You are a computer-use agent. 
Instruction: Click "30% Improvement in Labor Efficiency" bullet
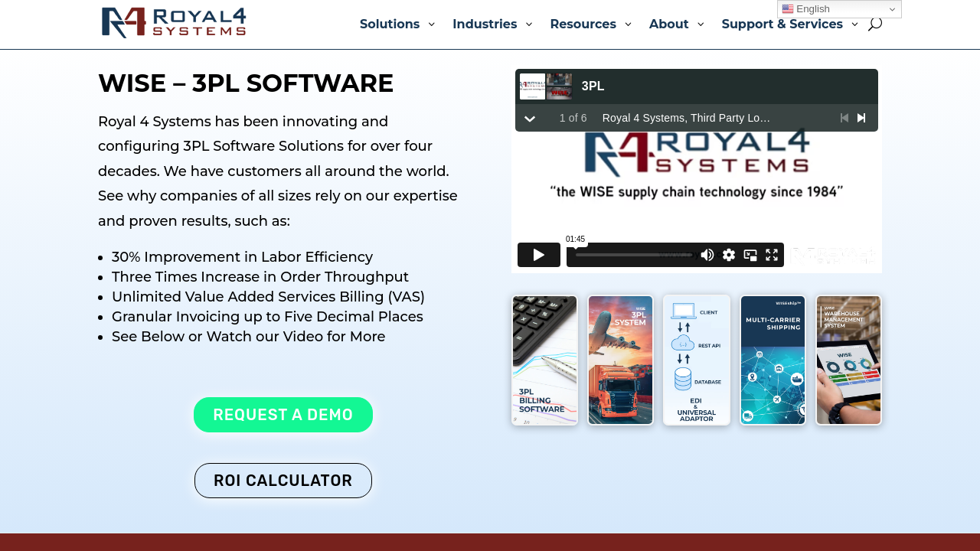click(x=242, y=257)
